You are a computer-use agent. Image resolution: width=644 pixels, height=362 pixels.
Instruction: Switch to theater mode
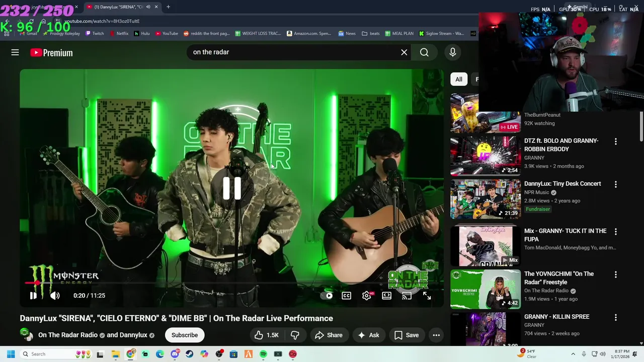pyautogui.click(x=386, y=296)
